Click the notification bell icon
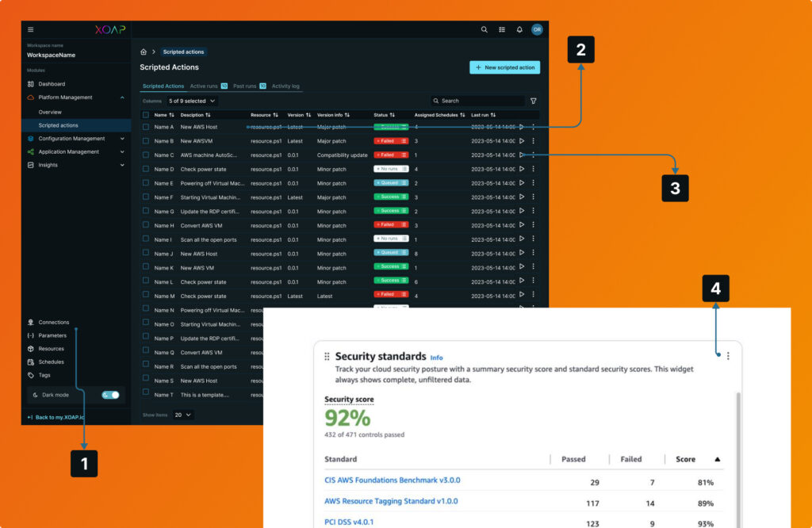812x528 pixels. pos(519,29)
